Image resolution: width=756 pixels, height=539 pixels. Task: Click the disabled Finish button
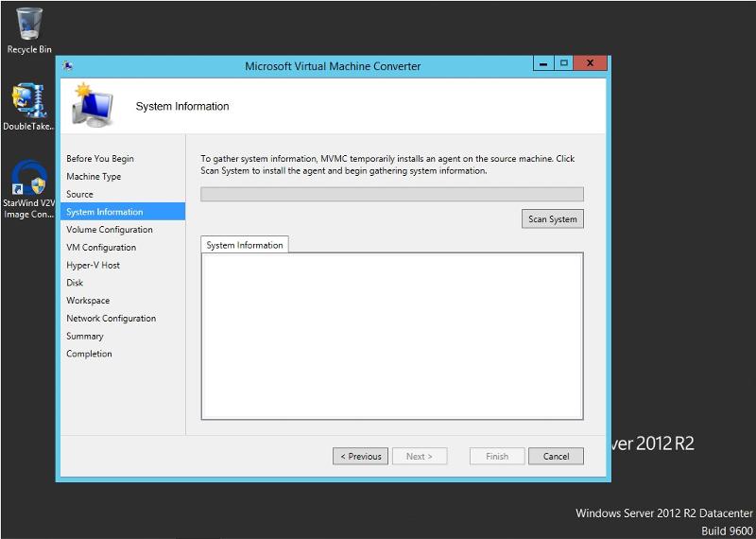pyautogui.click(x=497, y=456)
